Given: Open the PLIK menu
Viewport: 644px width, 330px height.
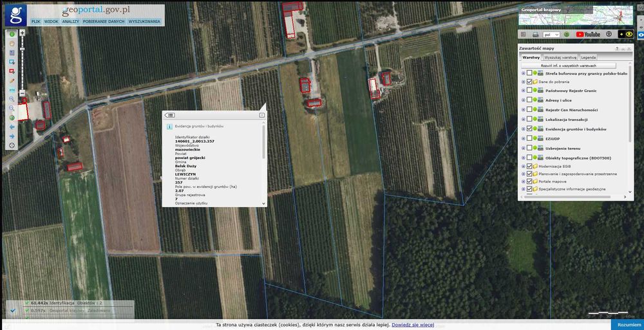Looking at the screenshot, I should point(36,21).
